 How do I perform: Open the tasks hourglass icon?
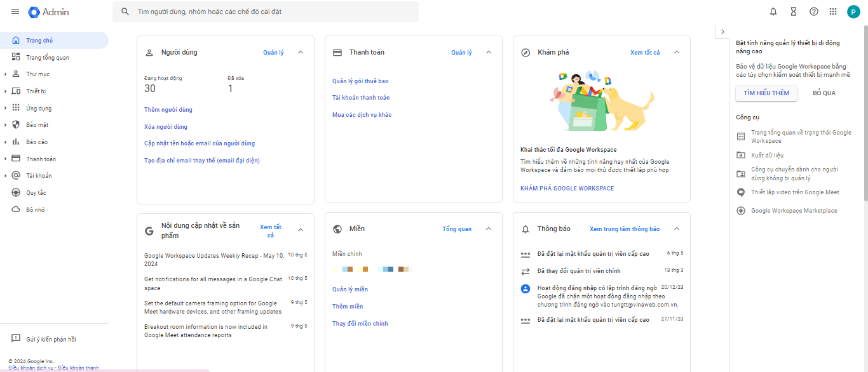pyautogui.click(x=793, y=11)
